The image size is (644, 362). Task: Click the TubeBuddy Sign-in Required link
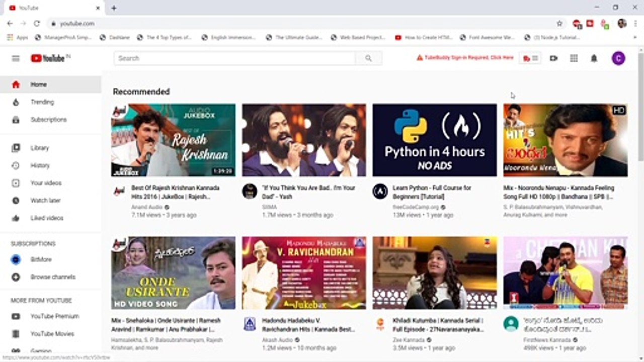click(465, 58)
